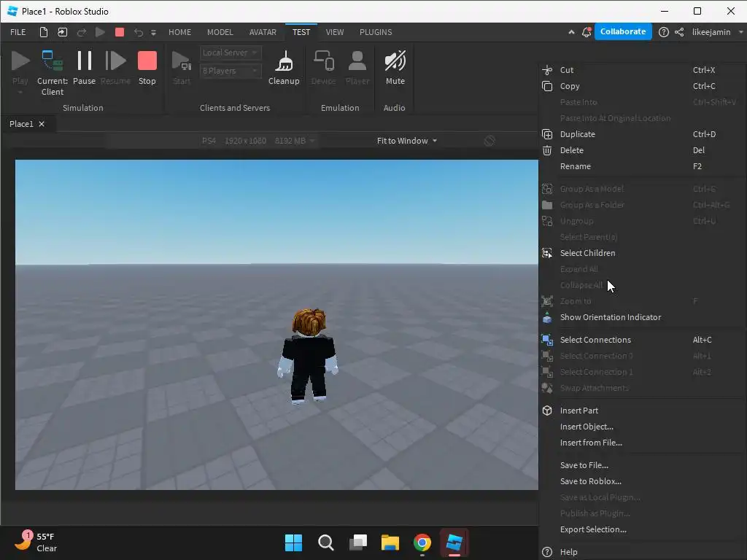Screen dimensions: 747x560
Task: Open Help from the context menu
Action: (x=643, y=552)
